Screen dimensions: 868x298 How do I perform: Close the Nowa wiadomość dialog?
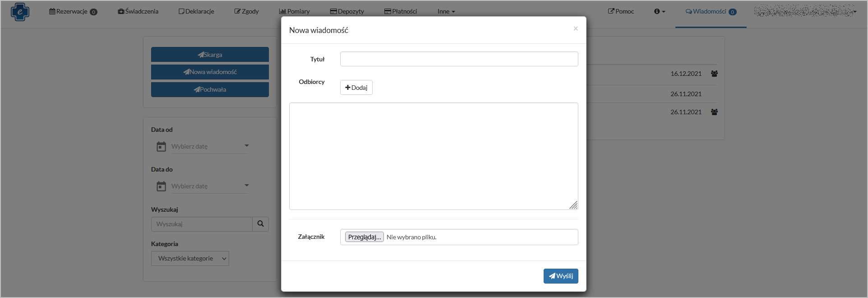click(x=575, y=28)
